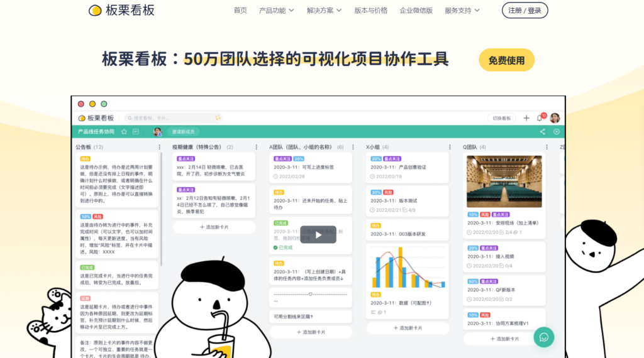Click the share icon on green bar
Image resolution: width=644 pixels, height=358 pixels.
tap(543, 132)
